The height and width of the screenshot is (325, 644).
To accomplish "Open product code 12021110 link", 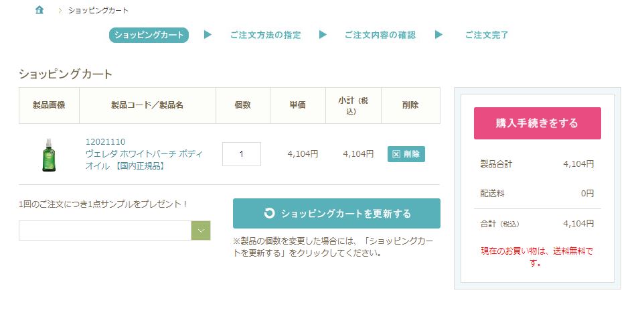I will click(x=106, y=142).
